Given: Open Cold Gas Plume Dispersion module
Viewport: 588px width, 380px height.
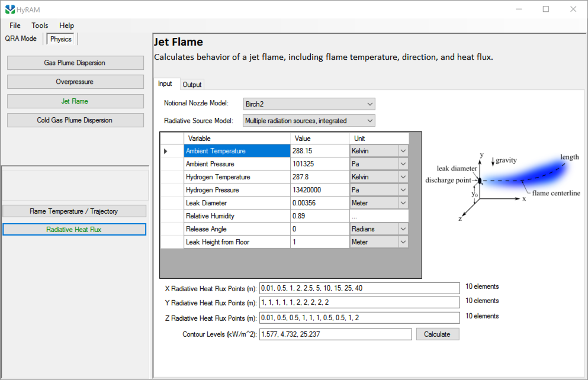Looking at the screenshot, I should pos(75,120).
